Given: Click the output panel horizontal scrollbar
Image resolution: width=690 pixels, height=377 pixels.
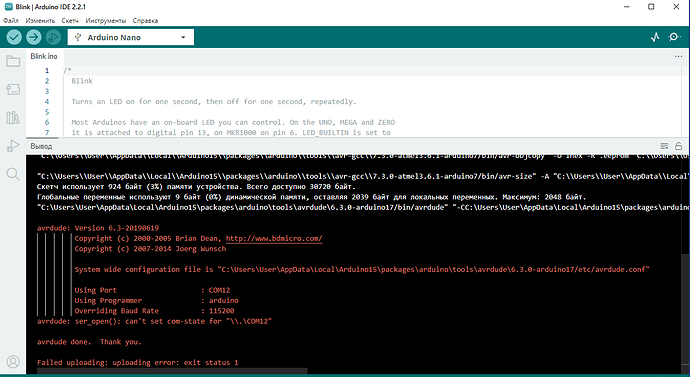Looking at the screenshot, I should (x=172, y=371).
